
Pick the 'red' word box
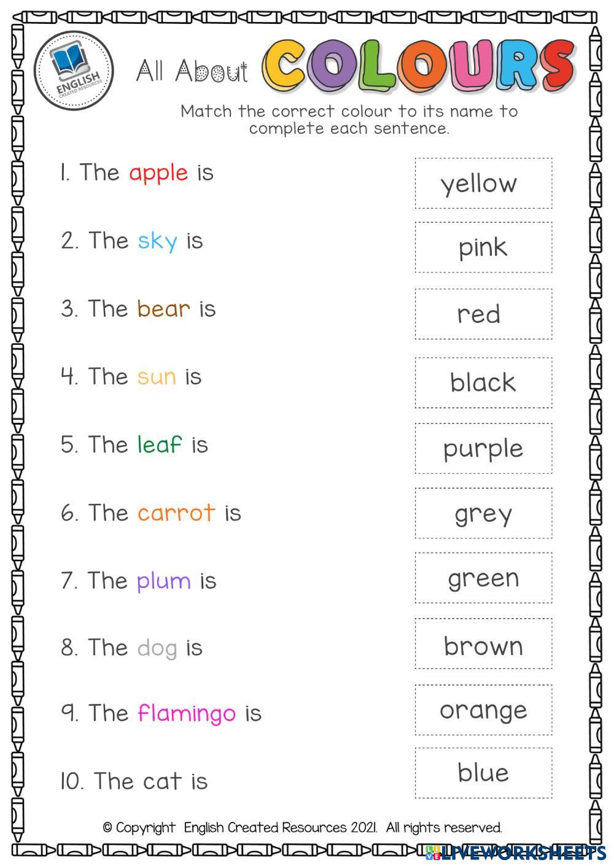(483, 314)
